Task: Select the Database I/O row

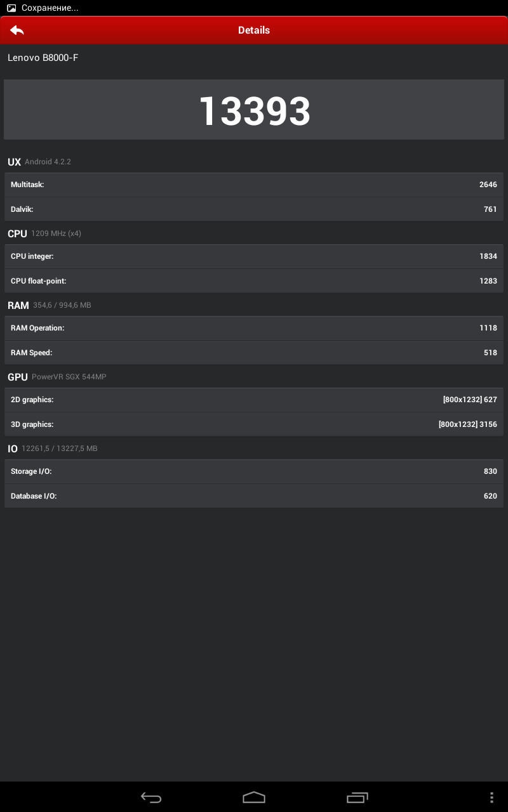Action: (x=254, y=495)
